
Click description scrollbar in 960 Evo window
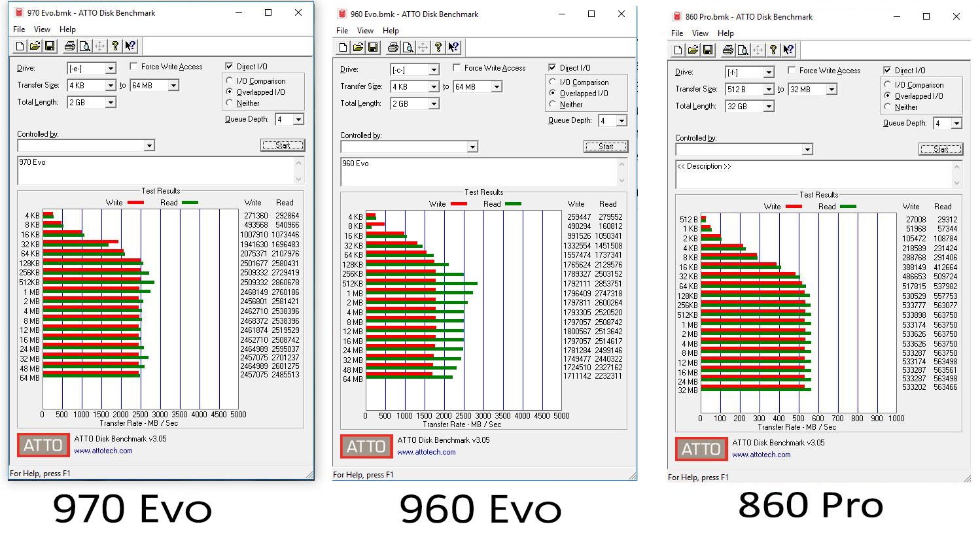coord(621,172)
